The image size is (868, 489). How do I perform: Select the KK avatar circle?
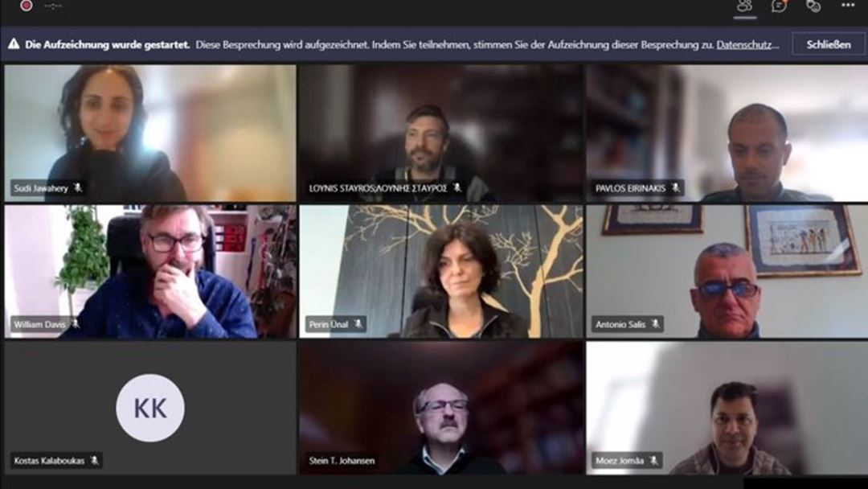point(150,408)
